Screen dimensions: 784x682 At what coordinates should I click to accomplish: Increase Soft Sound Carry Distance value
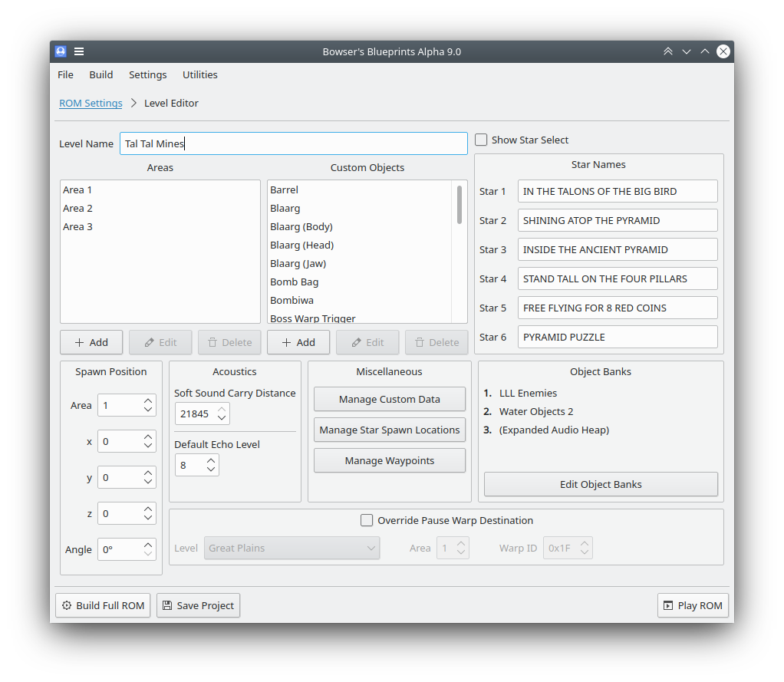click(x=222, y=410)
